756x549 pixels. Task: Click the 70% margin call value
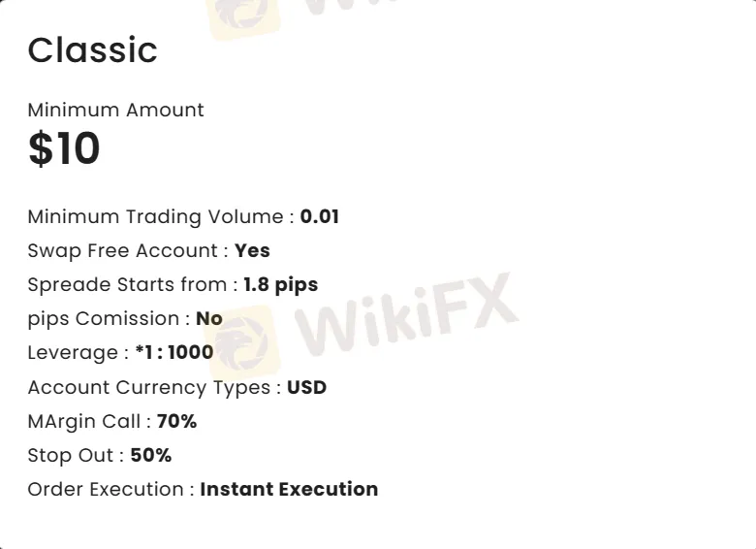tap(176, 421)
